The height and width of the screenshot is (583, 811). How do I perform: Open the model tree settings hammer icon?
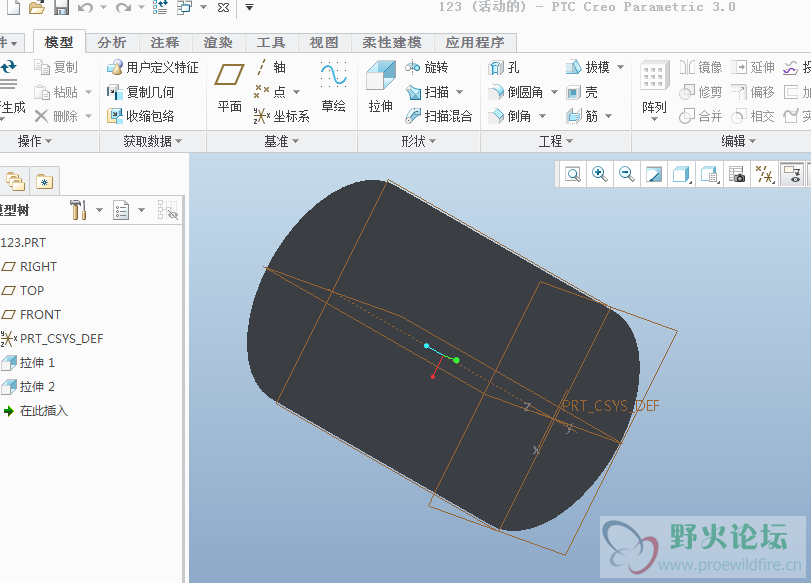click(x=78, y=210)
